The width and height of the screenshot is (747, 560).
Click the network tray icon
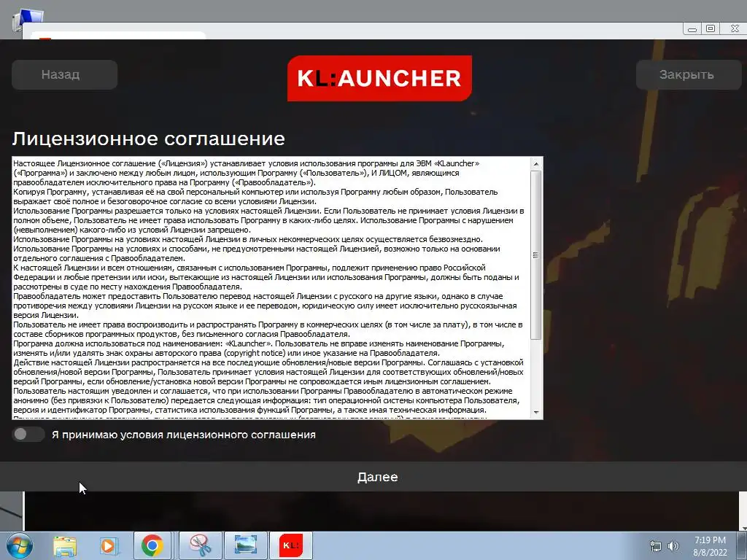pos(656,547)
